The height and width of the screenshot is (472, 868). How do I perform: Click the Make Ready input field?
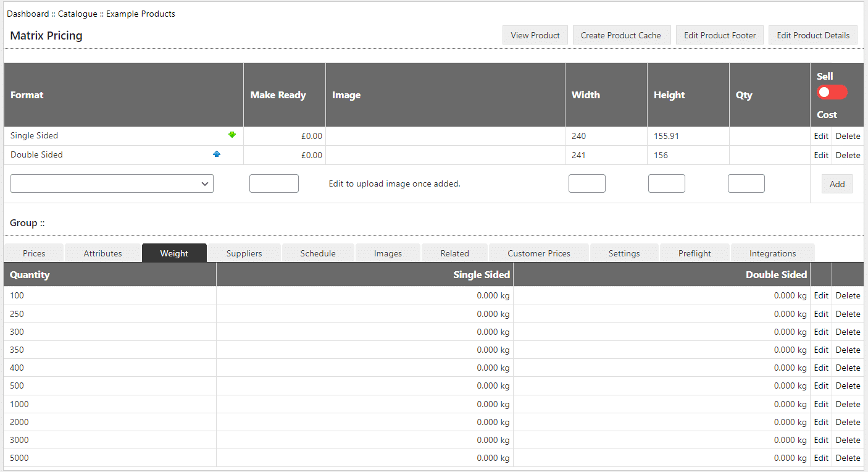pos(273,183)
